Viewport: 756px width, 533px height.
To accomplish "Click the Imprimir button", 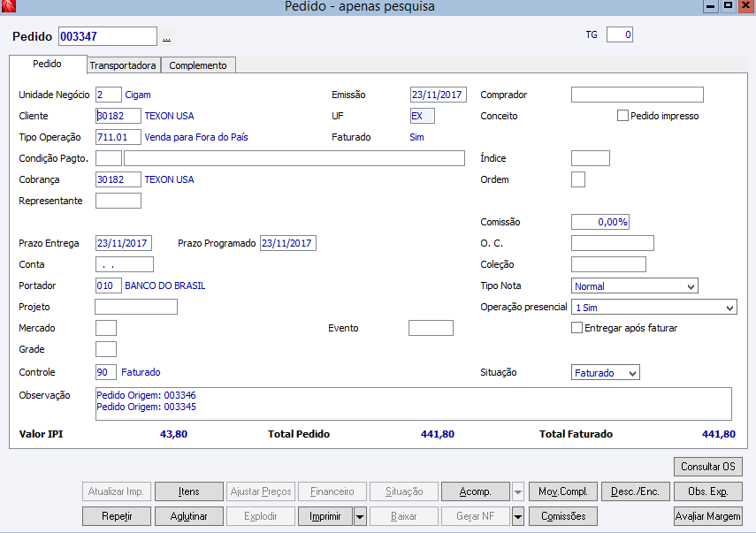I will point(325,516).
